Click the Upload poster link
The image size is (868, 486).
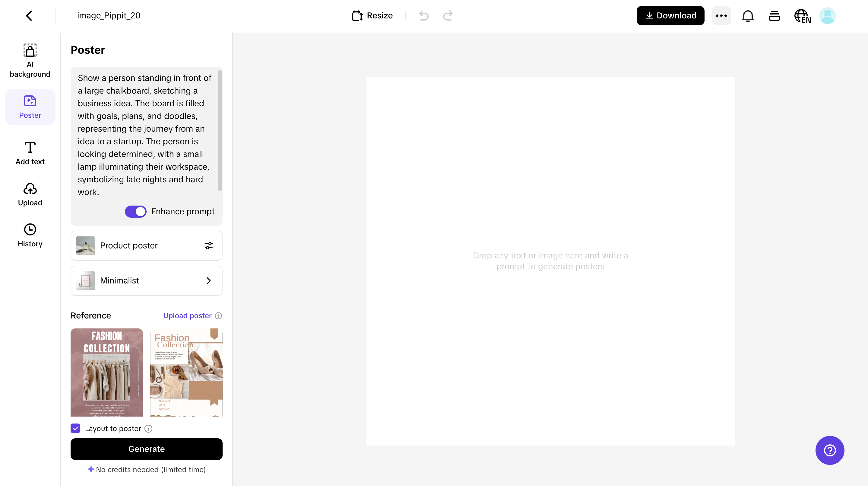pyautogui.click(x=187, y=316)
